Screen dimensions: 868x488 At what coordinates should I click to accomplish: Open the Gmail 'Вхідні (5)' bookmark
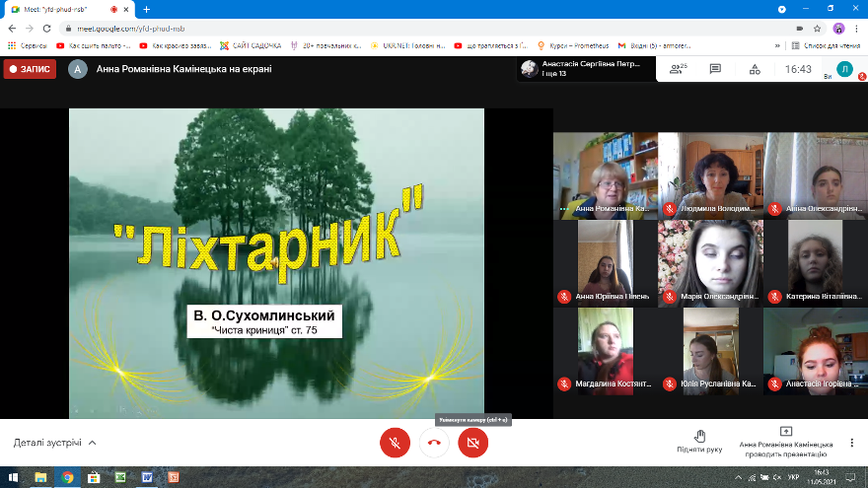[x=654, y=46]
